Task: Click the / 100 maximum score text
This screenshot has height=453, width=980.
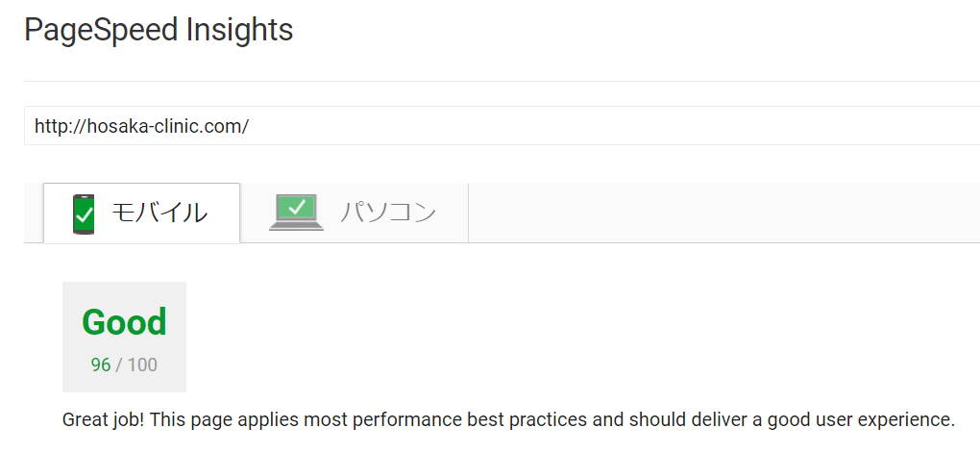Action: (136, 365)
